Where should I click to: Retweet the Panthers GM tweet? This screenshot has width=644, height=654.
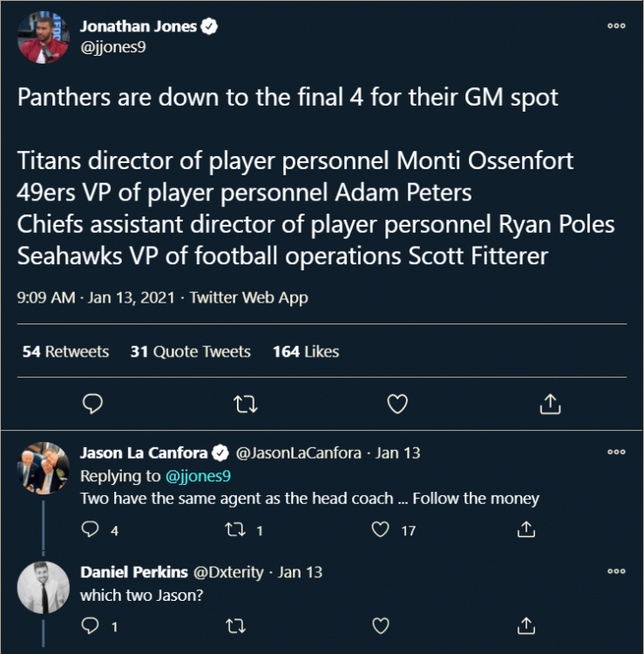tap(247, 404)
